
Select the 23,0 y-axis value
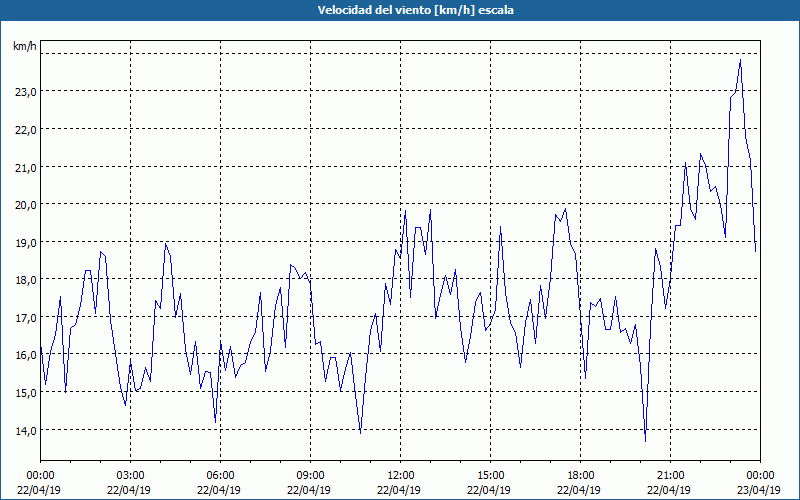click(26, 92)
